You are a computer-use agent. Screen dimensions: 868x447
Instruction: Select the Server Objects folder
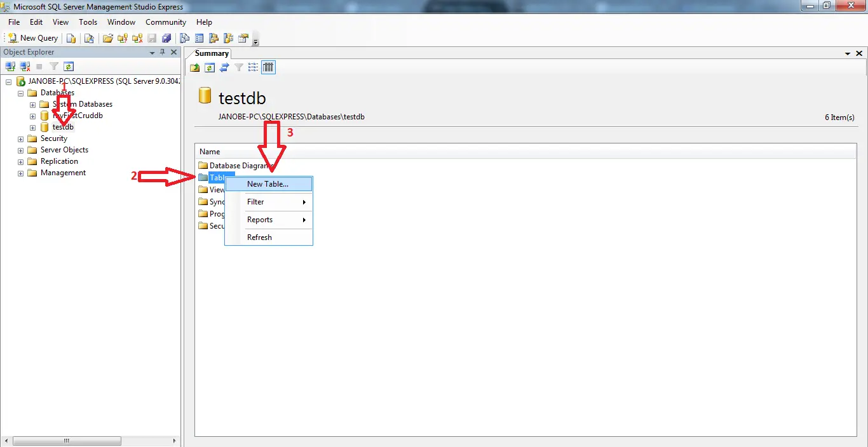point(64,150)
